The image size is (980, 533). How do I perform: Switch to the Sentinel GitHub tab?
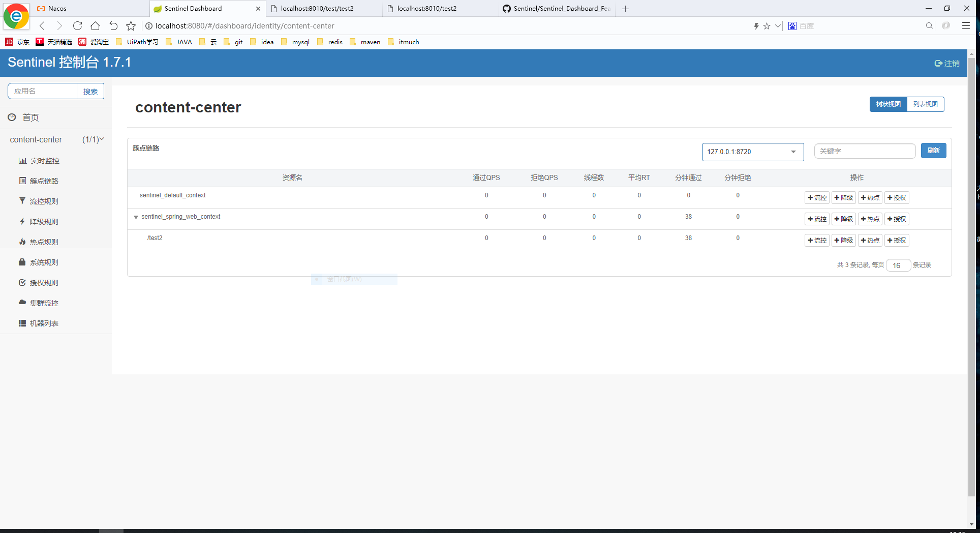click(557, 9)
